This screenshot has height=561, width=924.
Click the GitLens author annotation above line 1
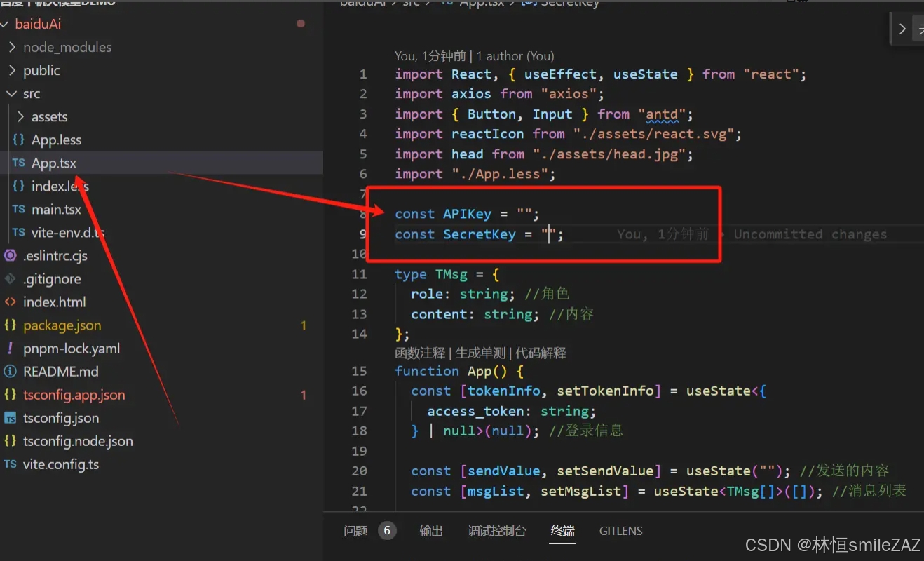coord(475,56)
